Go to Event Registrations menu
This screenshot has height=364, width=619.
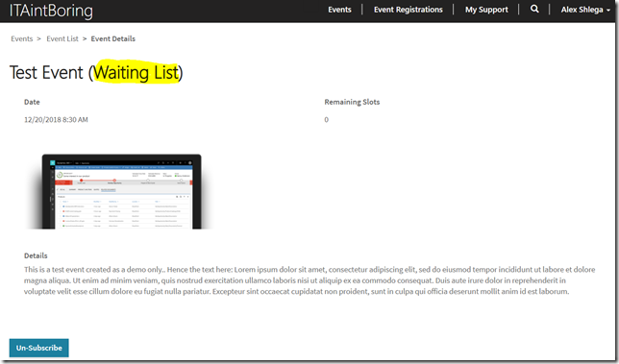[409, 10]
